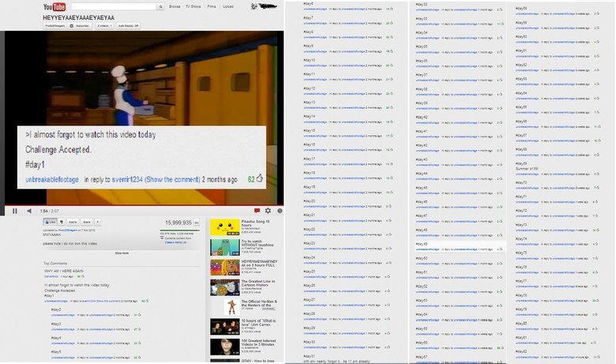This screenshot has height=364, width=616.
Task: Click the #day69 Summer of 69 comment
Action: 527,166
